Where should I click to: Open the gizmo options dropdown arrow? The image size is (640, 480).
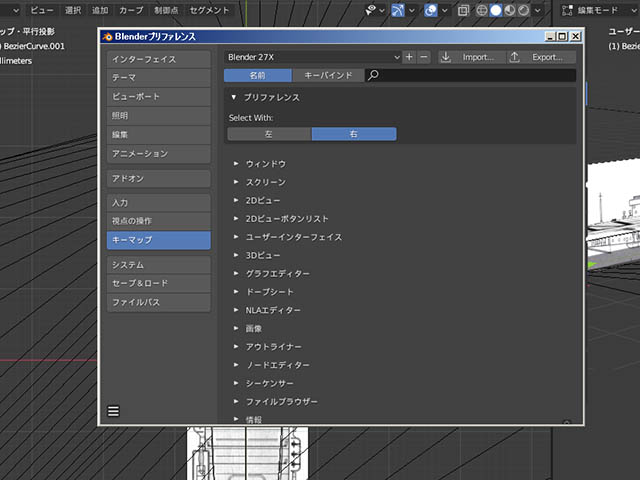(x=412, y=10)
